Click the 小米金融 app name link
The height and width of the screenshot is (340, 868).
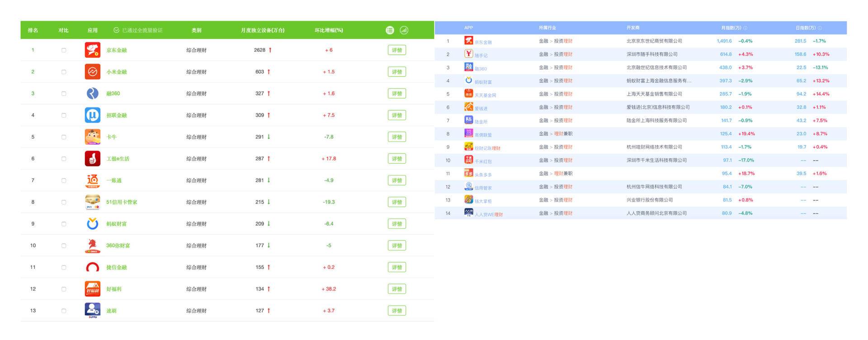(117, 72)
